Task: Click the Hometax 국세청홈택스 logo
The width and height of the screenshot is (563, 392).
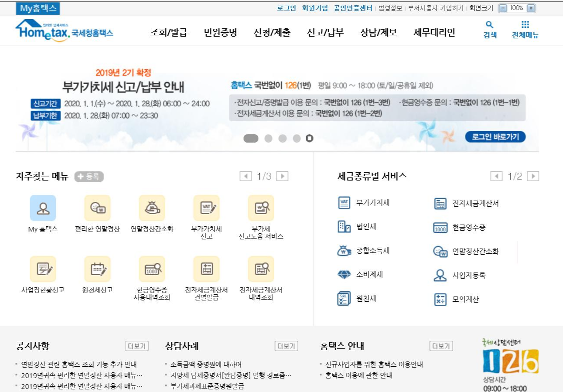Action: [x=64, y=31]
